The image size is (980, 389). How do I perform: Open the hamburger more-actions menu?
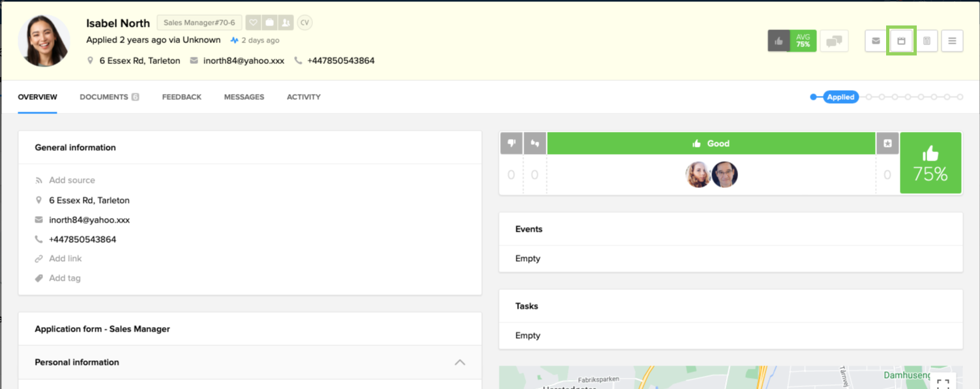952,41
